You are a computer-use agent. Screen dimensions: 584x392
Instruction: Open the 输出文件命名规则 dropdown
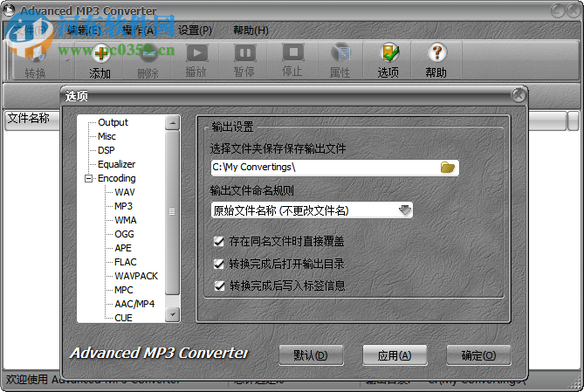[x=404, y=210]
